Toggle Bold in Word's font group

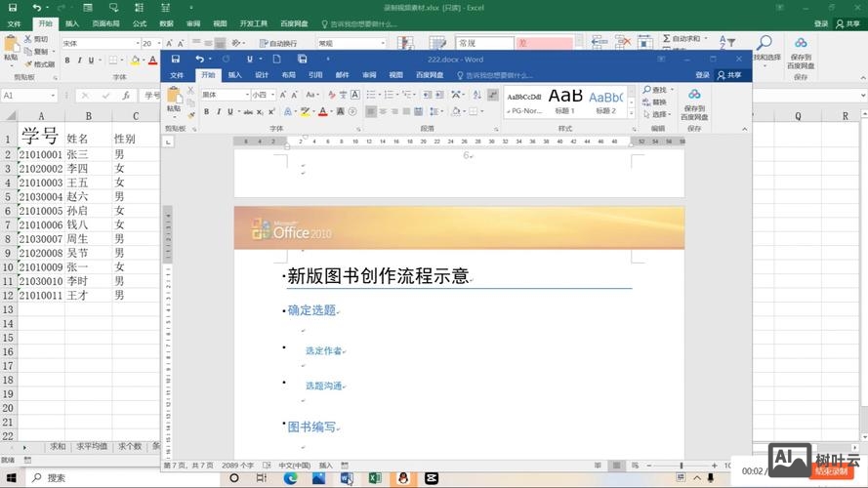pyautogui.click(x=206, y=112)
